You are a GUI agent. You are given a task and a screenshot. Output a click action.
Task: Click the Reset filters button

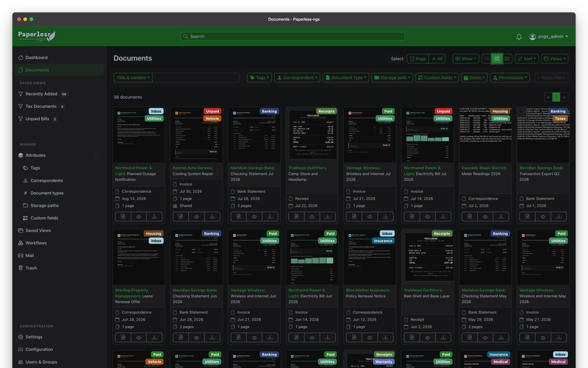point(551,78)
